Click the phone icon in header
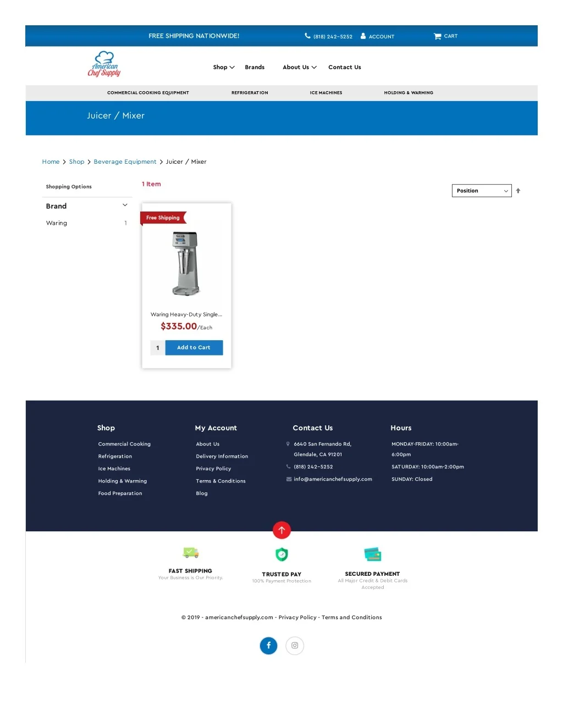Viewport: 563px width, 728px height. [307, 36]
